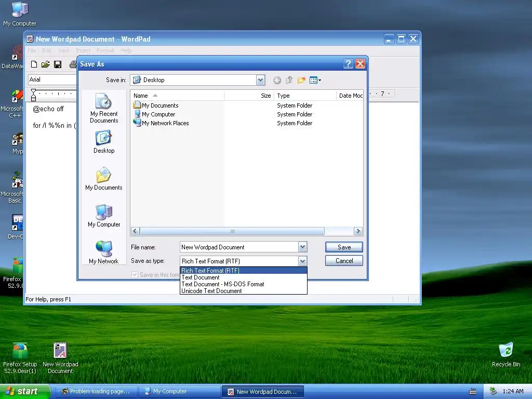Expand the File name dropdown arrow

[x=303, y=247]
